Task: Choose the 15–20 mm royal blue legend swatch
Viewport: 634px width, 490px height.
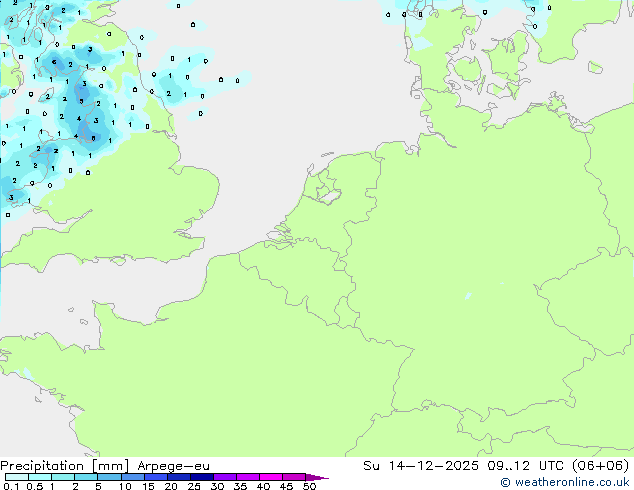Action: coord(156,477)
